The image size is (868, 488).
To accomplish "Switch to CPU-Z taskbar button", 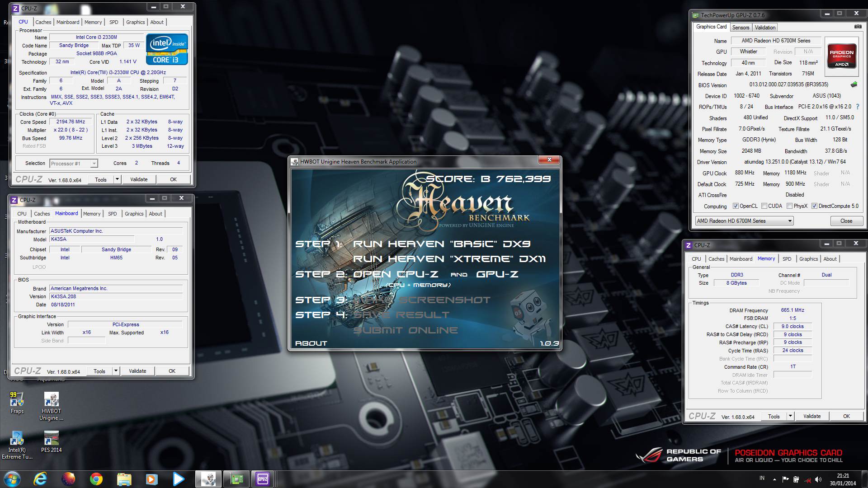I will coord(263,479).
